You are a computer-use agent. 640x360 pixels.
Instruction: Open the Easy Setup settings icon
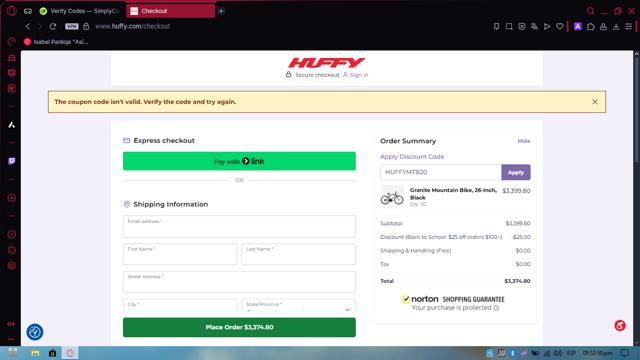pyautogui.click(x=629, y=27)
